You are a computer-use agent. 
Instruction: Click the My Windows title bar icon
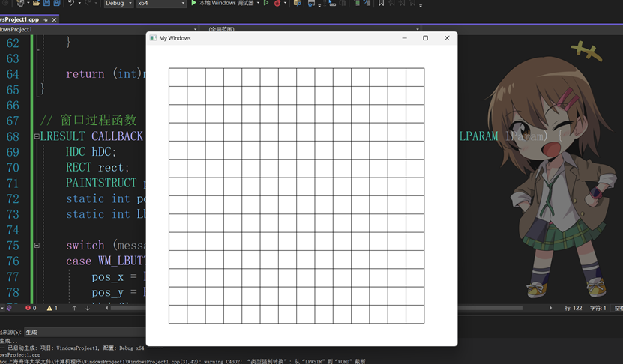tap(153, 38)
